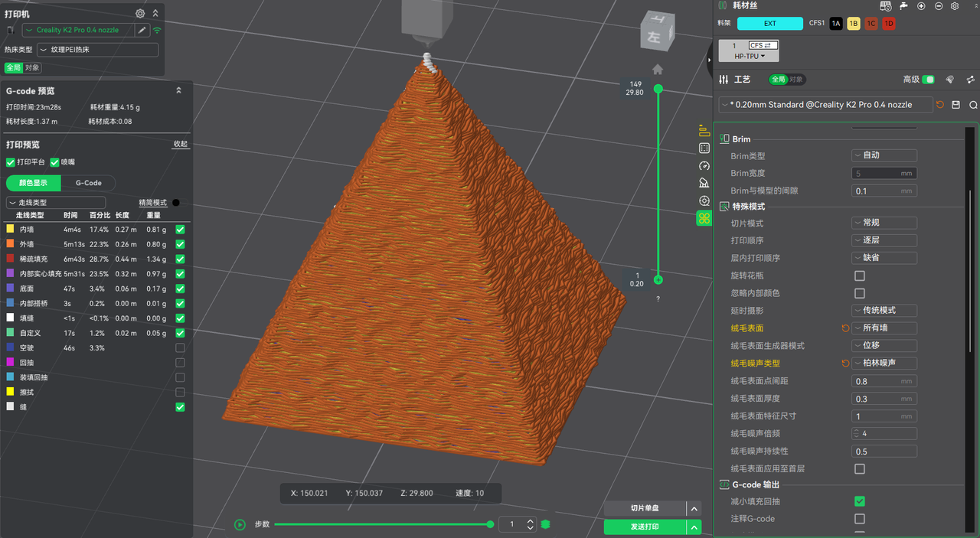Select the 对象 tab in process panel
Viewport: 980px width, 538px height.
click(x=796, y=80)
